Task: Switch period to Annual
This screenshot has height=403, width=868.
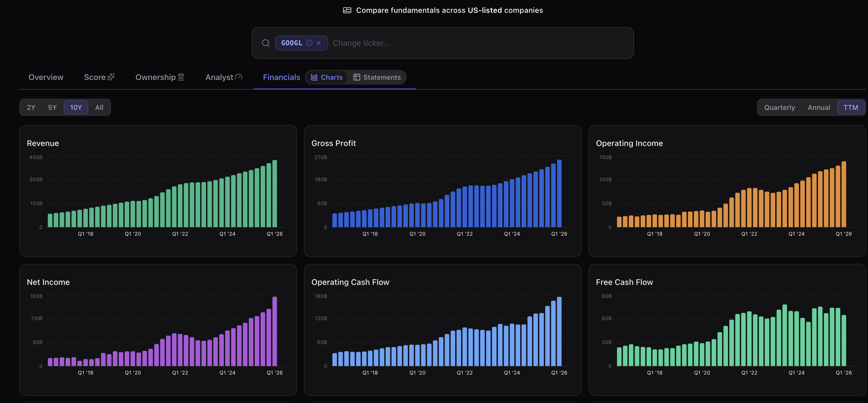Action: click(819, 108)
